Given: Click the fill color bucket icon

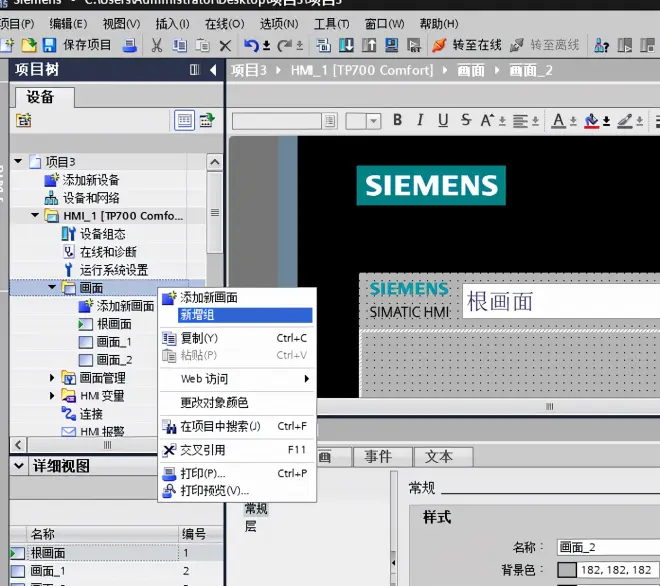Looking at the screenshot, I should [591, 121].
